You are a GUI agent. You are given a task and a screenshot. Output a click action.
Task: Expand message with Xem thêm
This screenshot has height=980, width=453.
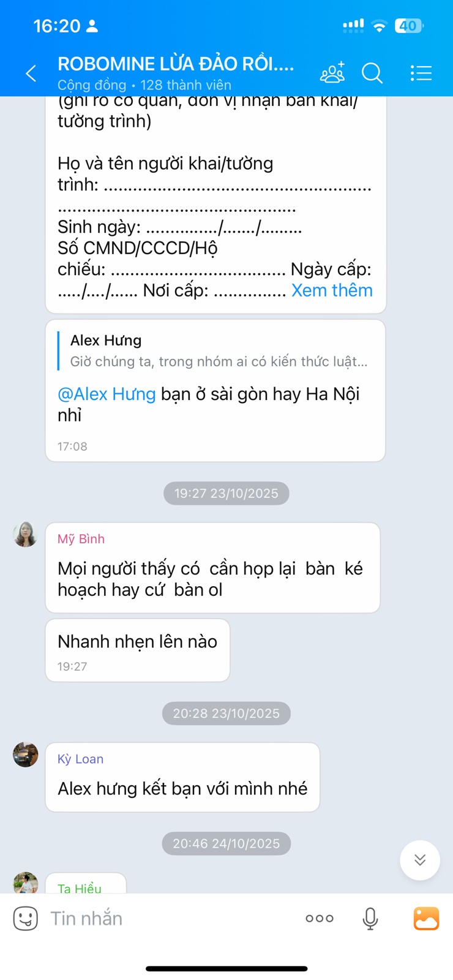click(x=332, y=290)
